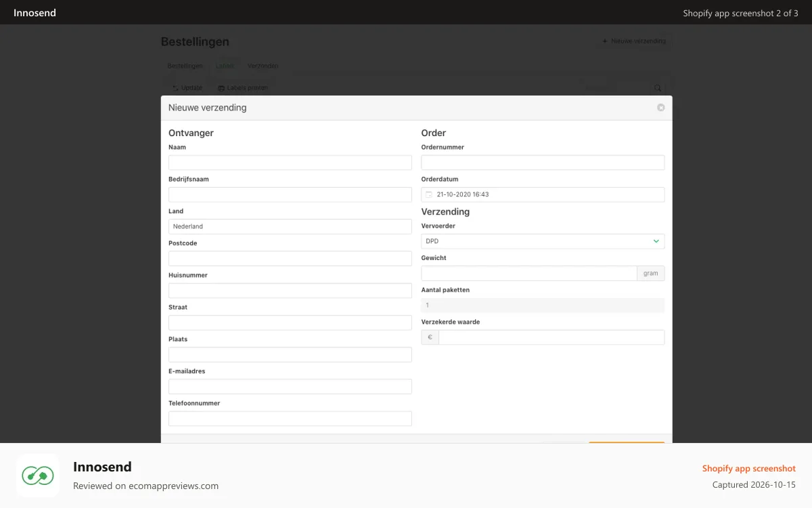Focus the Postcode input field
Image resolution: width=812 pixels, height=508 pixels.
(x=290, y=258)
